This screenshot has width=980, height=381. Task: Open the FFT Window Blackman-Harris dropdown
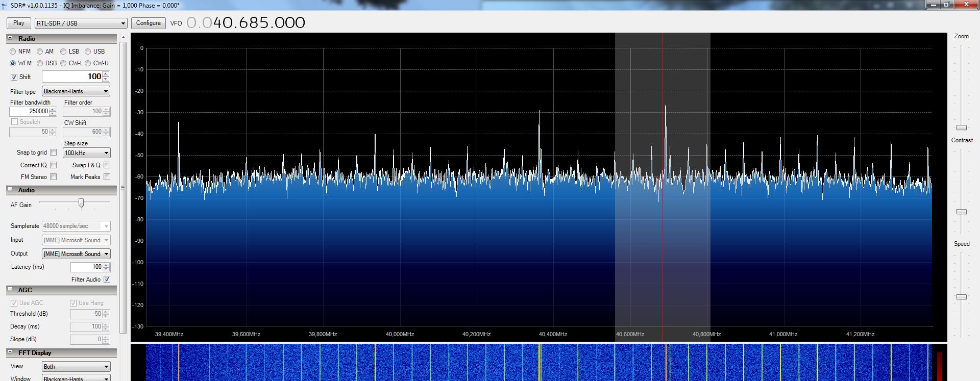[x=76, y=378]
